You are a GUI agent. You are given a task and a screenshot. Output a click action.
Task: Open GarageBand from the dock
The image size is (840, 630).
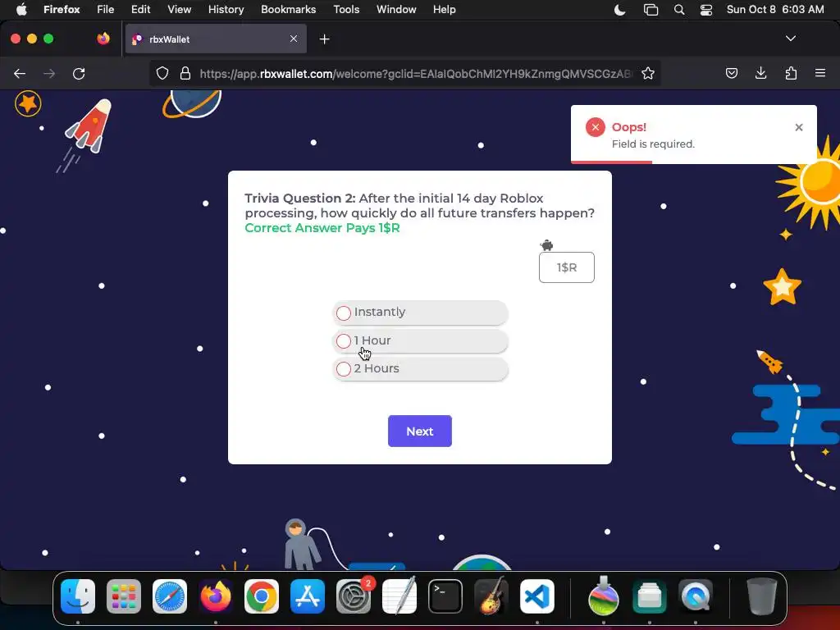tap(491, 596)
